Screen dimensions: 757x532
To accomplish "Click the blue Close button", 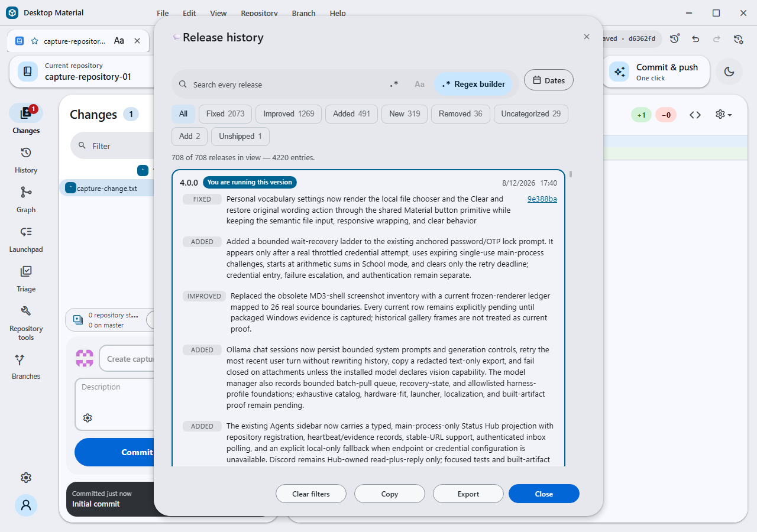I will [x=544, y=494].
